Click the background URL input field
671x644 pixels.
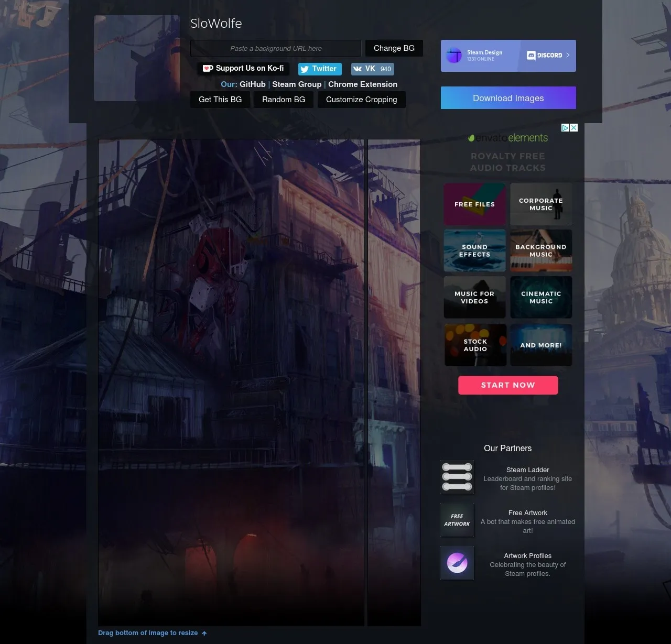pyautogui.click(x=276, y=48)
